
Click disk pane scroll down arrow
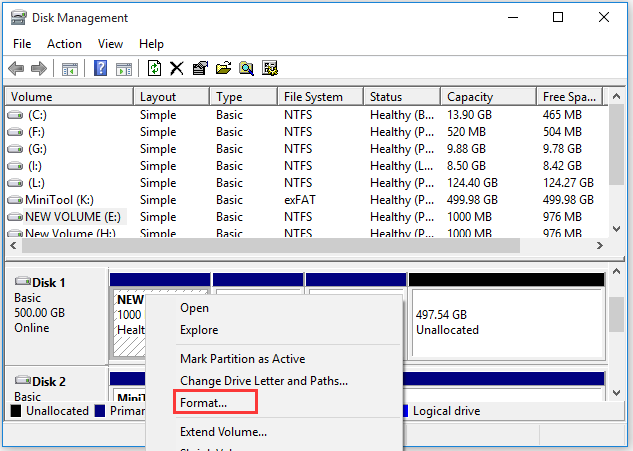pyautogui.click(x=616, y=392)
